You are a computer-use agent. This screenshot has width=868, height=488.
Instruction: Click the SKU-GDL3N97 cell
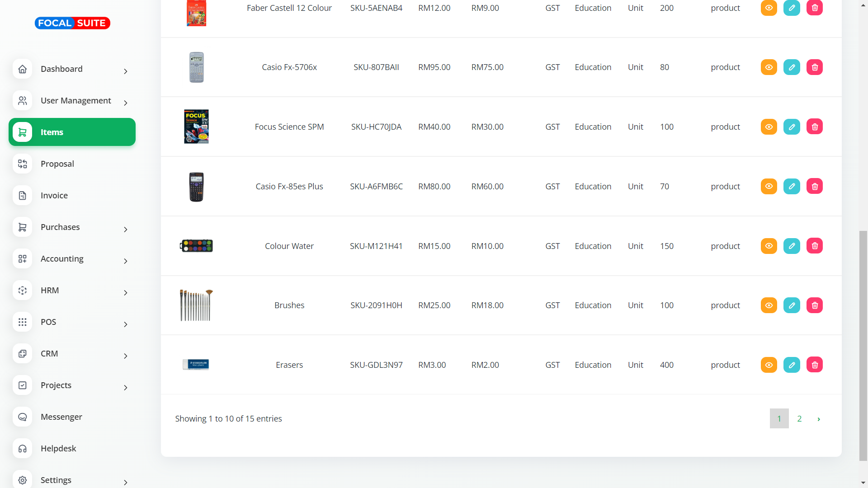376,365
